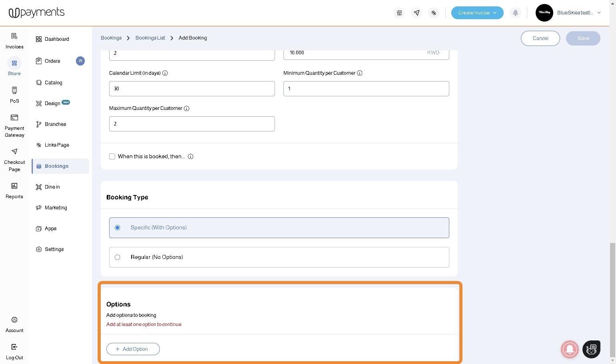
Task: Click the paper plane icon in header
Action: click(x=417, y=13)
